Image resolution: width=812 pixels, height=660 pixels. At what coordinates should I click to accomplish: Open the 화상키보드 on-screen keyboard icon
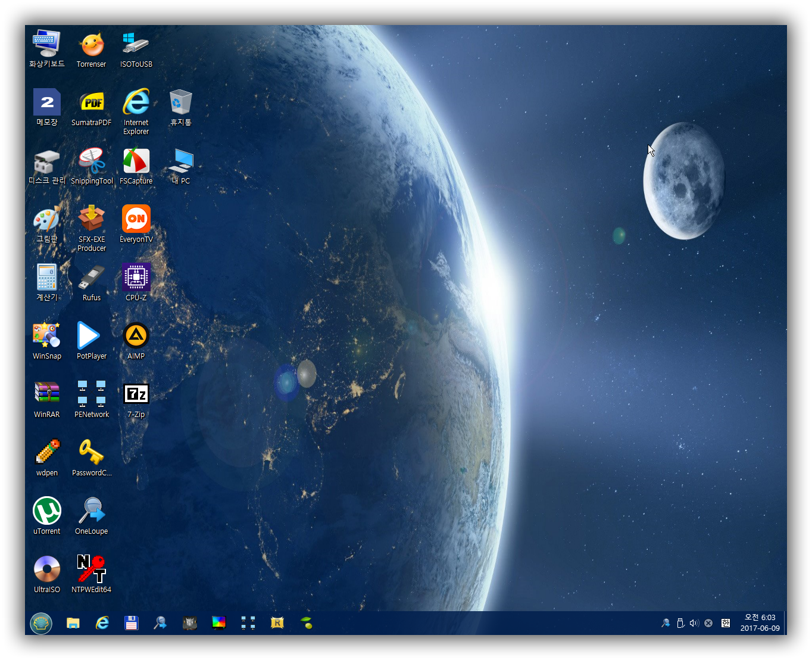pos(47,48)
